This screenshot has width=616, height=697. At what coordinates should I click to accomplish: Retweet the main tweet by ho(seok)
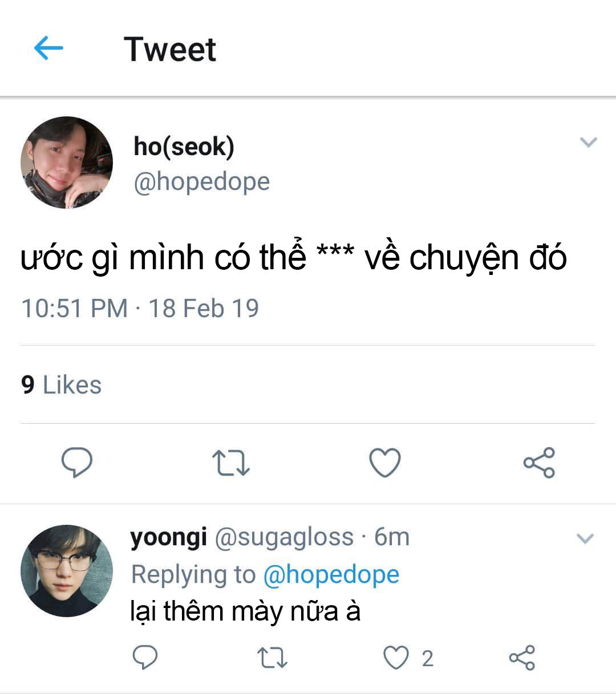pyautogui.click(x=231, y=463)
